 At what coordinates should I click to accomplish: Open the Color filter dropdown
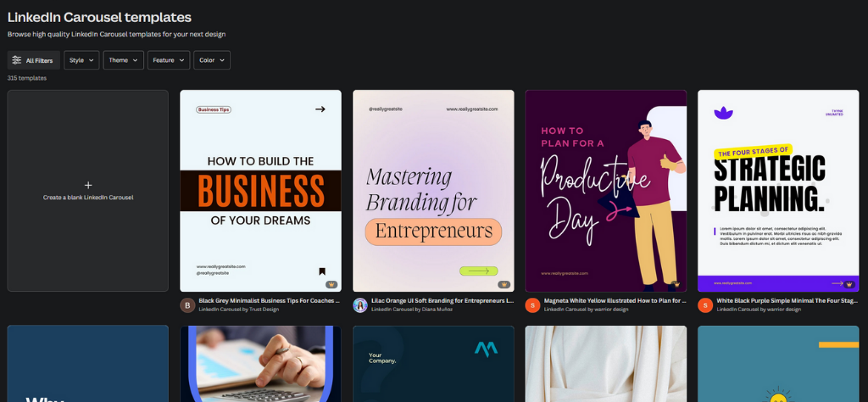click(x=212, y=60)
